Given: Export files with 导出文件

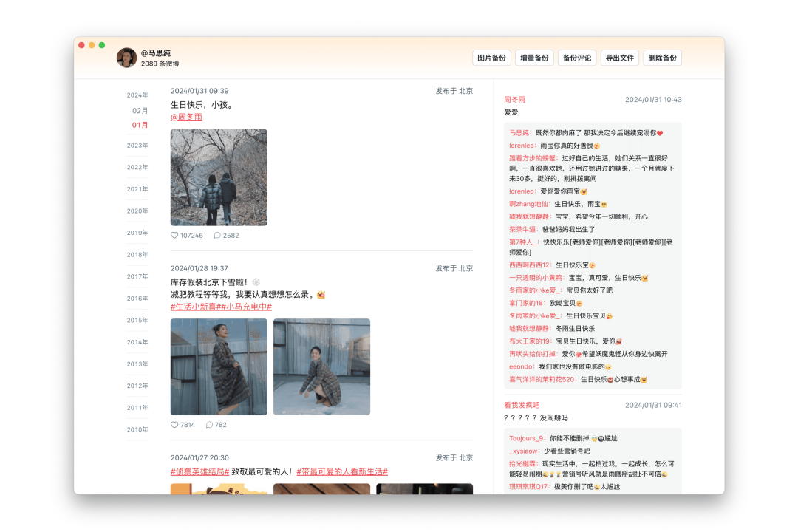Looking at the screenshot, I should (x=619, y=58).
